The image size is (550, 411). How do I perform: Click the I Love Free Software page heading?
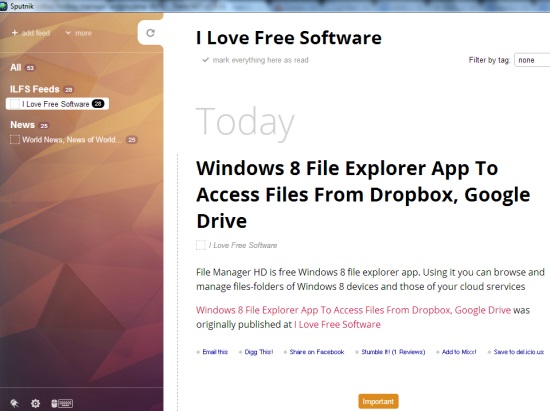pyautogui.click(x=289, y=38)
